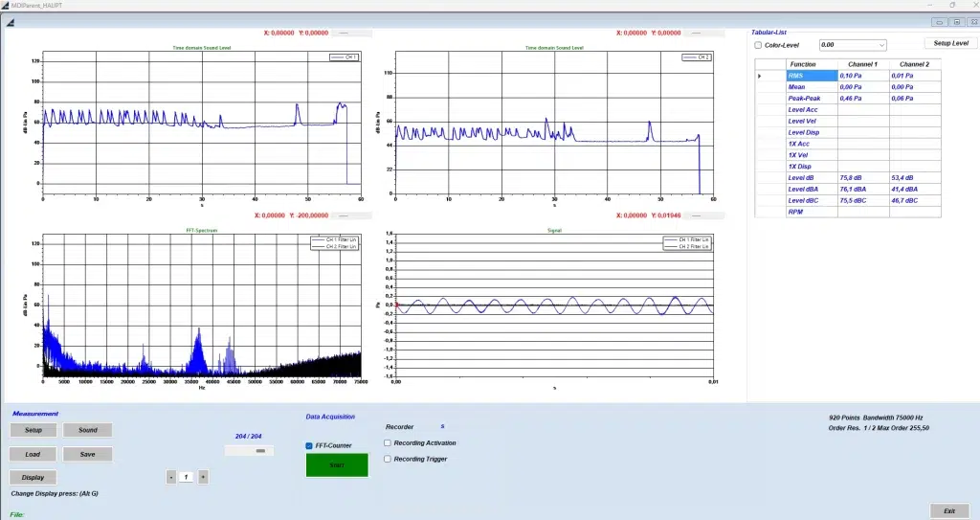Click the display number field showing 1

coord(187,477)
